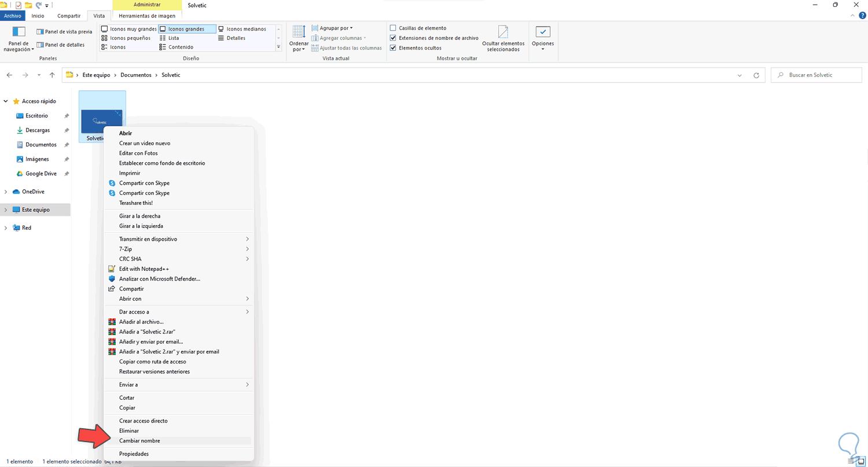Go up one folder level
The width and height of the screenshot is (868, 467).
click(x=52, y=75)
